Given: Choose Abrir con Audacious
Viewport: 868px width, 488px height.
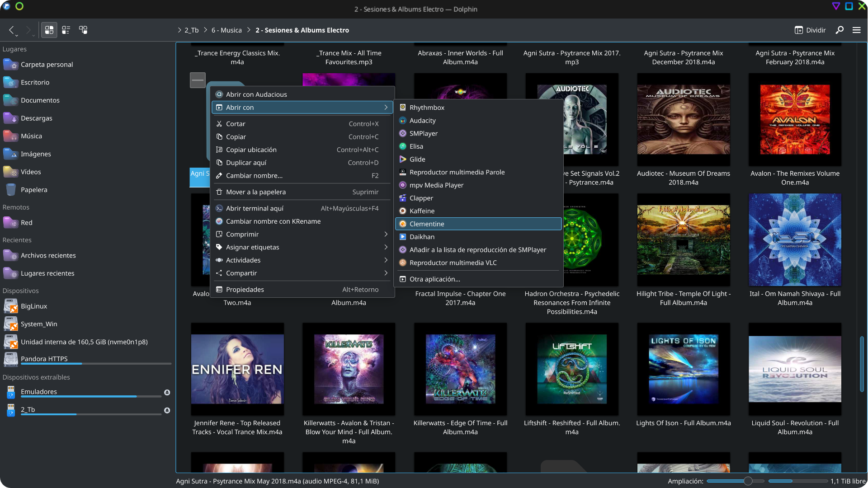Looking at the screenshot, I should tap(302, 94).
